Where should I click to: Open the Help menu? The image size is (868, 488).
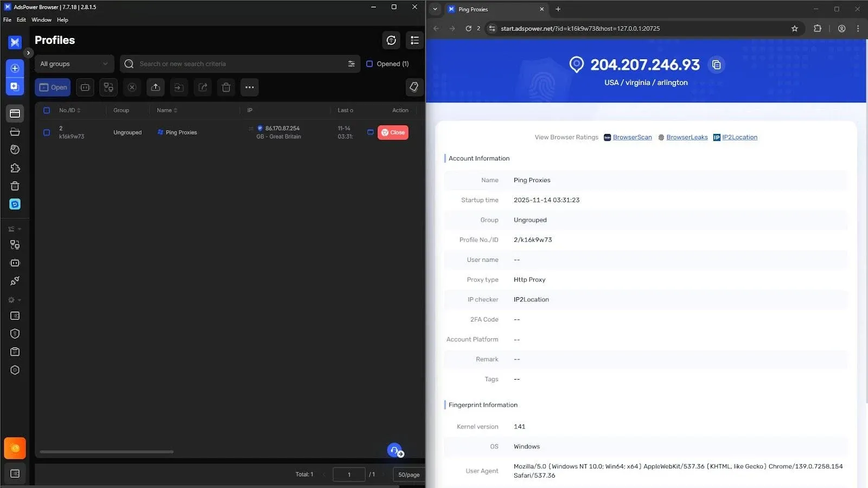click(62, 20)
